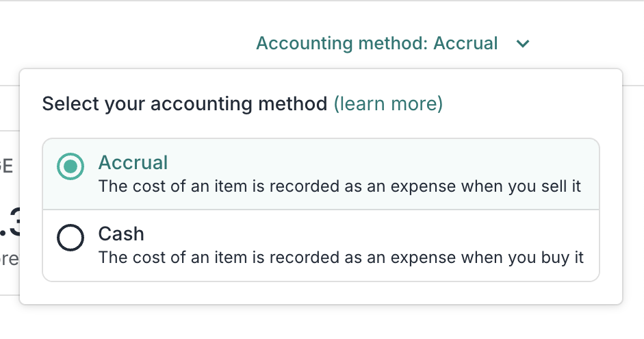Open the "learn more" link
644x339 pixels.
click(388, 104)
